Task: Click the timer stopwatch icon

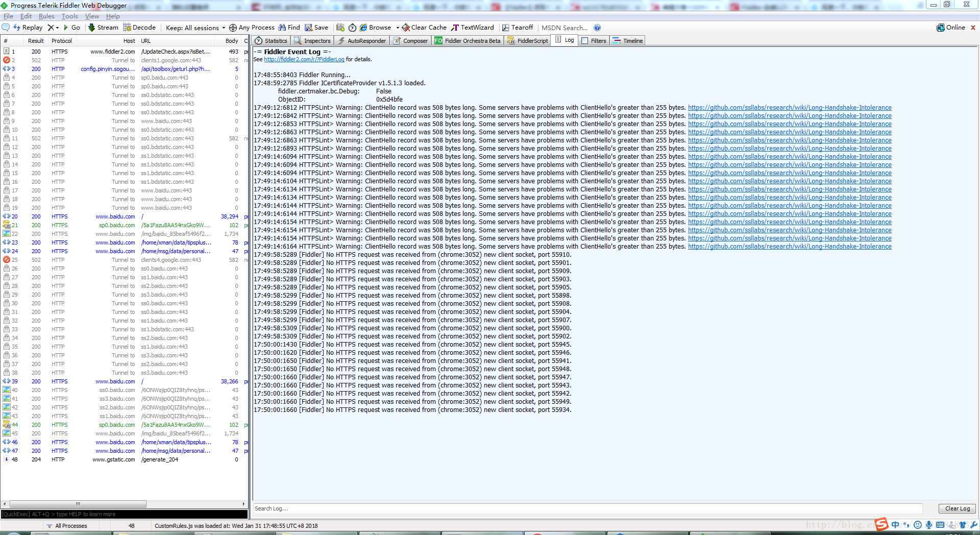Action: pyautogui.click(x=352, y=28)
